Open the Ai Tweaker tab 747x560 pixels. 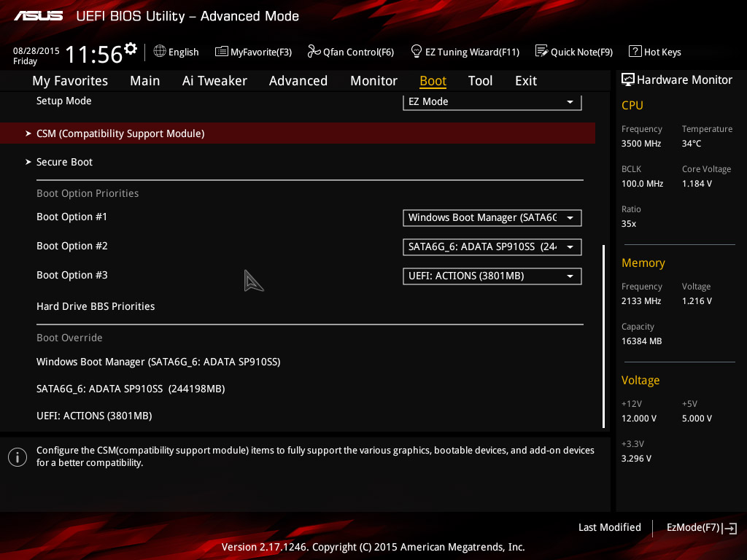214,81
